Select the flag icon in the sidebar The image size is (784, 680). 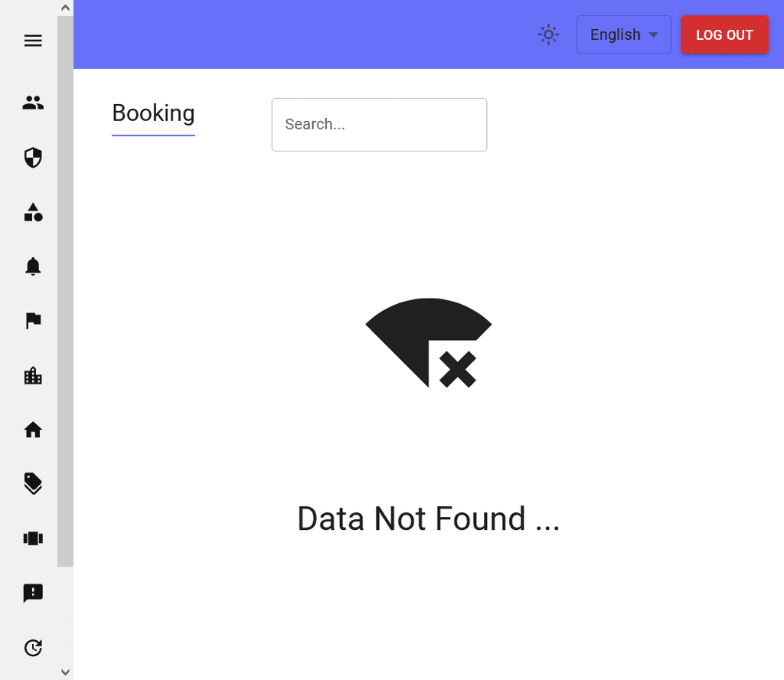click(33, 321)
